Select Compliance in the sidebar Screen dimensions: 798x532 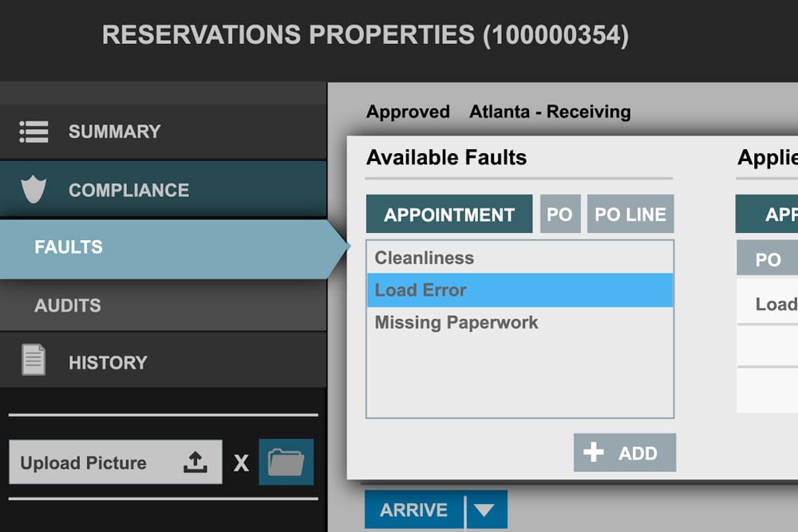coord(128,190)
